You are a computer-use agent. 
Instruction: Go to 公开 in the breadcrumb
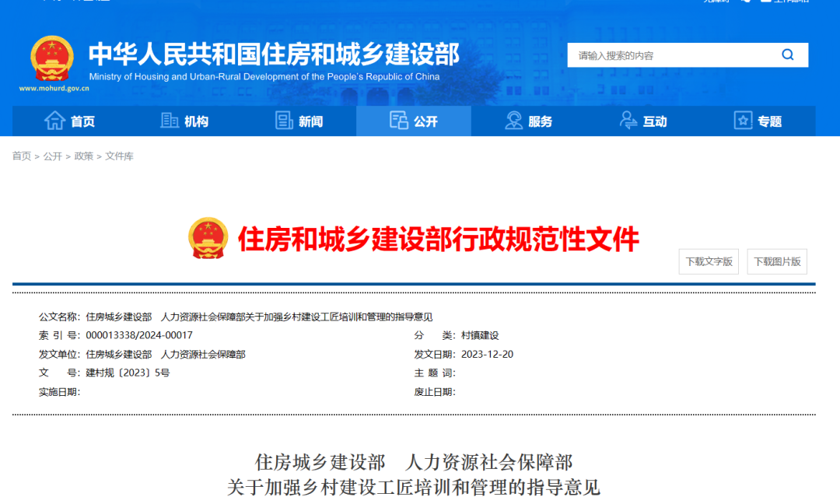(53, 156)
